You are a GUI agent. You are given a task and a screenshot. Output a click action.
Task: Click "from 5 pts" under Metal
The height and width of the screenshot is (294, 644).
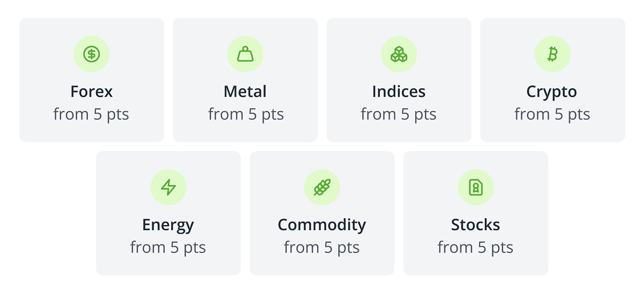click(x=246, y=115)
